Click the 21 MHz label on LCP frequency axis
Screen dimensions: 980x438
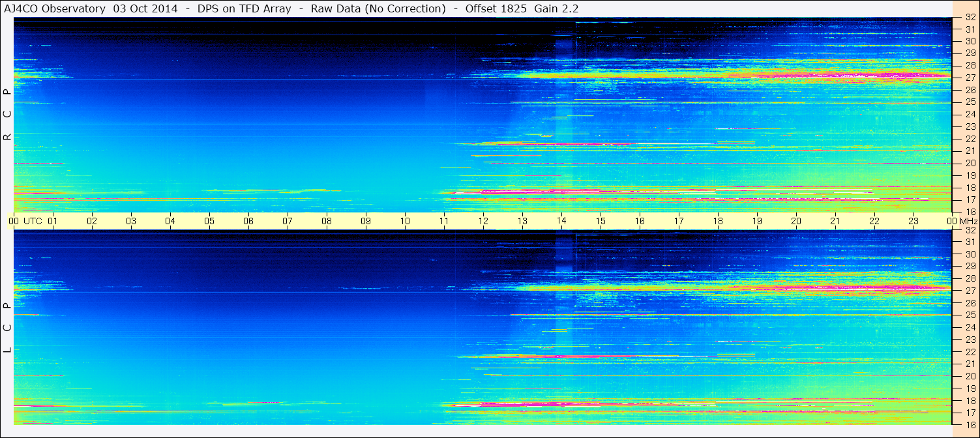coord(970,364)
